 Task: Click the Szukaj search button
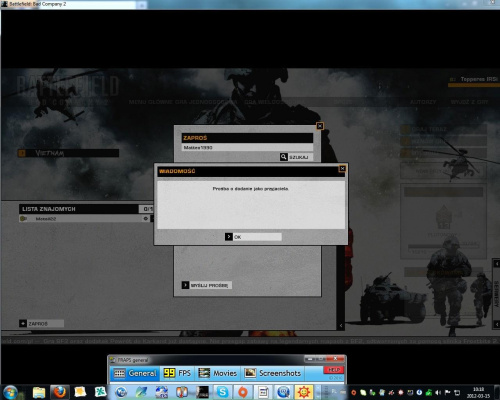[296, 157]
